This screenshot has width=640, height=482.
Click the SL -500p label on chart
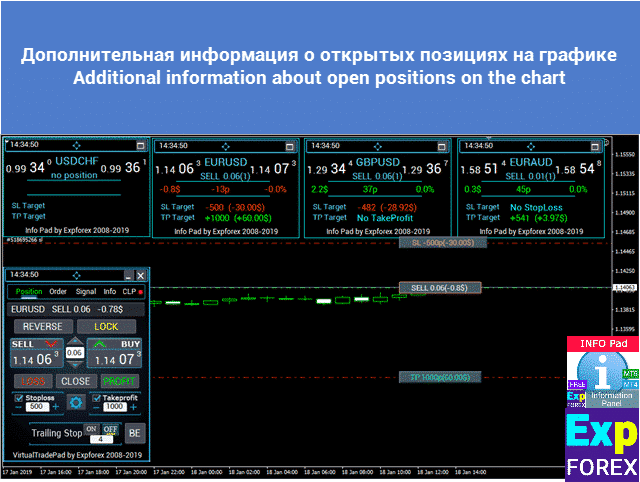(x=441, y=243)
